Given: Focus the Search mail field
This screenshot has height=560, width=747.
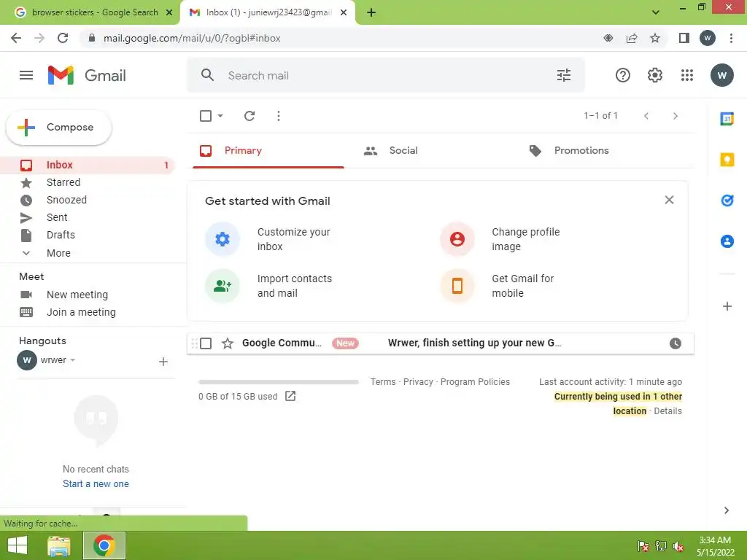Looking at the screenshot, I should pyautogui.click(x=386, y=75).
